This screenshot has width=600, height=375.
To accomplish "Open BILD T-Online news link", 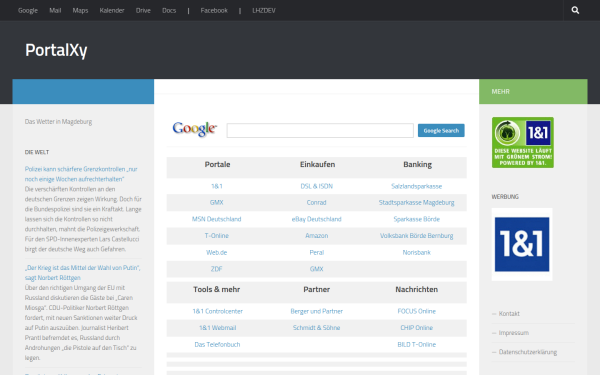I will (x=416, y=344).
